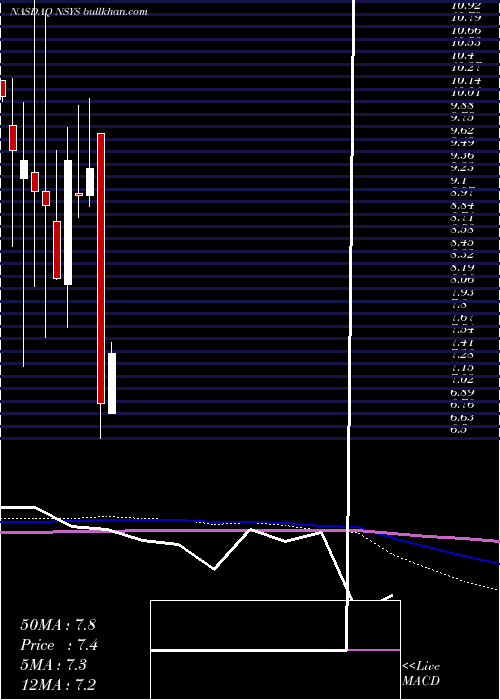
Task: Click the 10.01 price axis label
Action: (466, 93)
